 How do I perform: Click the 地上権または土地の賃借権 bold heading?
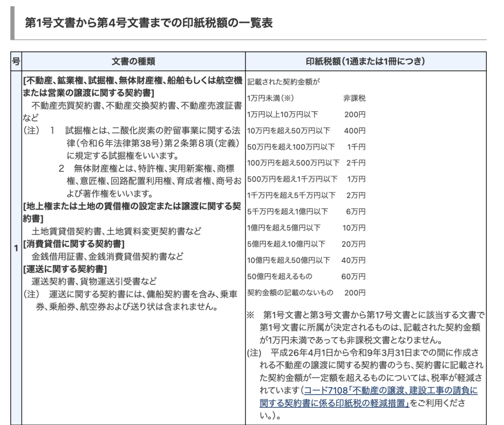tap(132, 206)
